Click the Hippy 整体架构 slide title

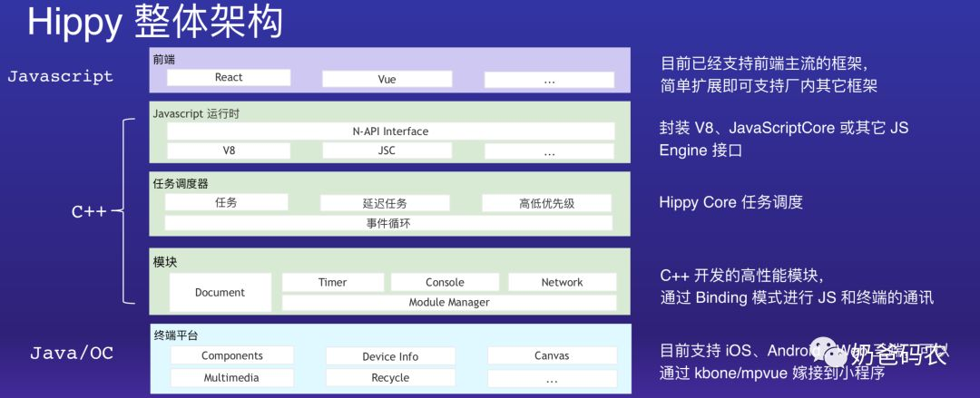[155, 22]
